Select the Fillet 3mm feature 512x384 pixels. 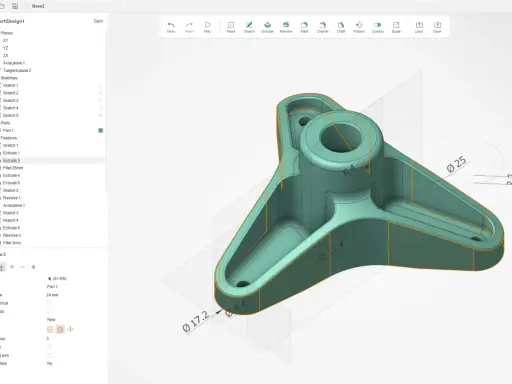click(x=12, y=243)
